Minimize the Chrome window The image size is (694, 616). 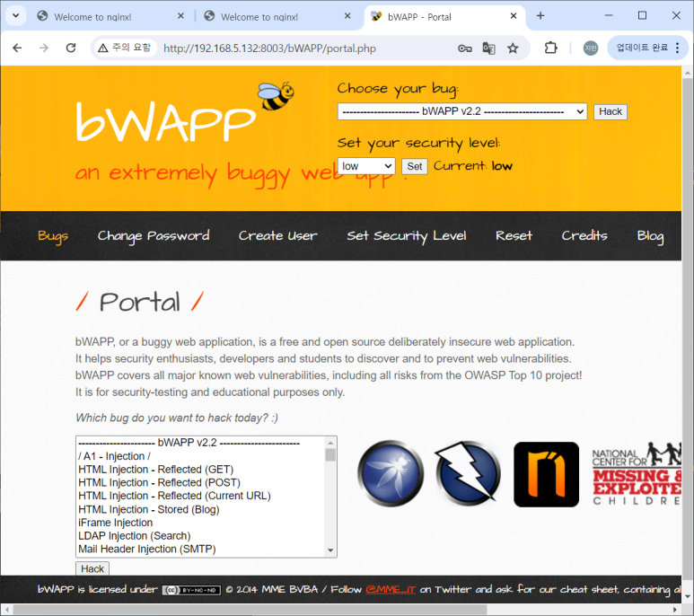[x=609, y=15]
